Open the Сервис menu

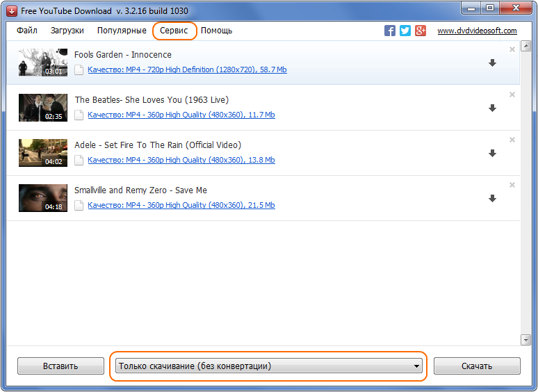click(174, 31)
